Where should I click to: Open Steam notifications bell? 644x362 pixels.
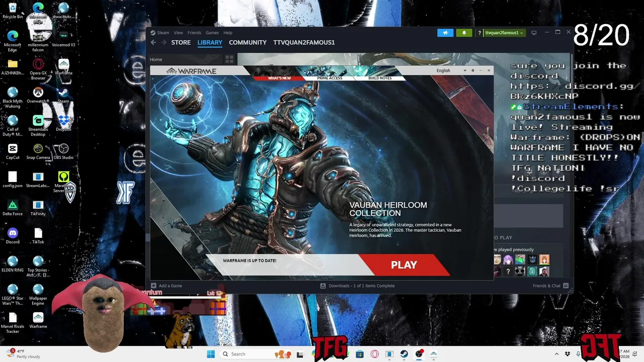click(x=464, y=33)
